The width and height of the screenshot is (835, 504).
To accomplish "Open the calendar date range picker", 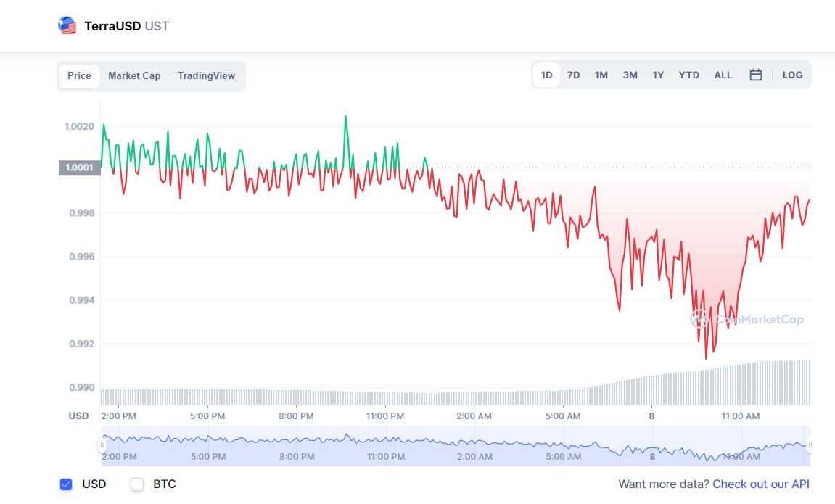I will tap(755, 75).
